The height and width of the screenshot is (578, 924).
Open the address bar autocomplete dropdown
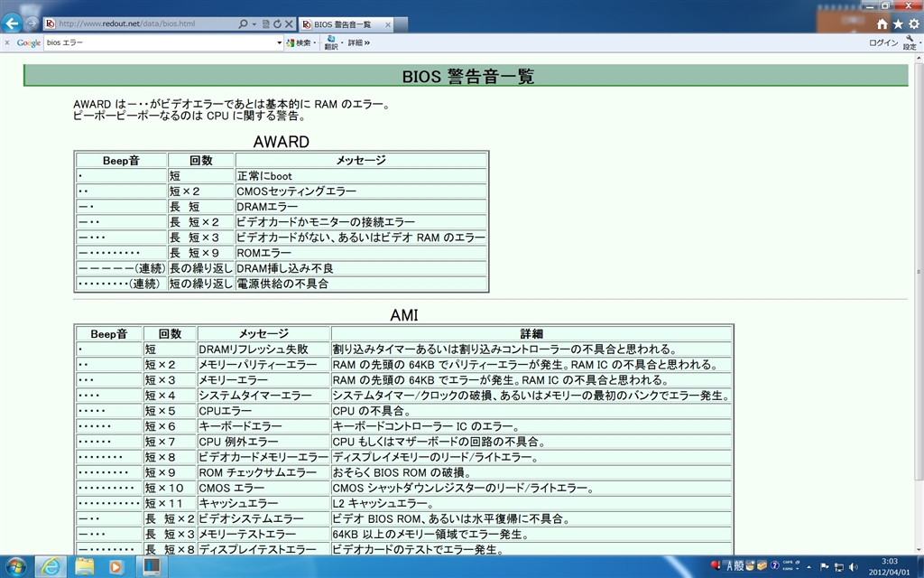point(254,23)
